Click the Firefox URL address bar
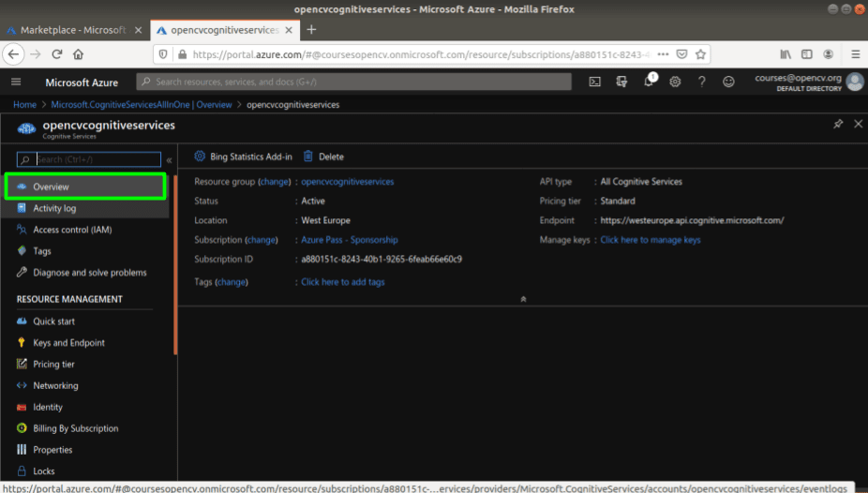This screenshot has height=493, width=868. click(x=421, y=54)
